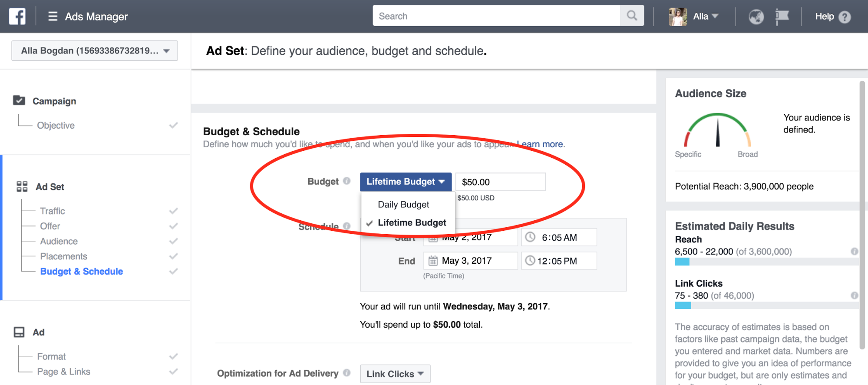The width and height of the screenshot is (868, 385).
Task: Click the Optimization for Ad Delivery info icon
Action: click(x=347, y=373)
